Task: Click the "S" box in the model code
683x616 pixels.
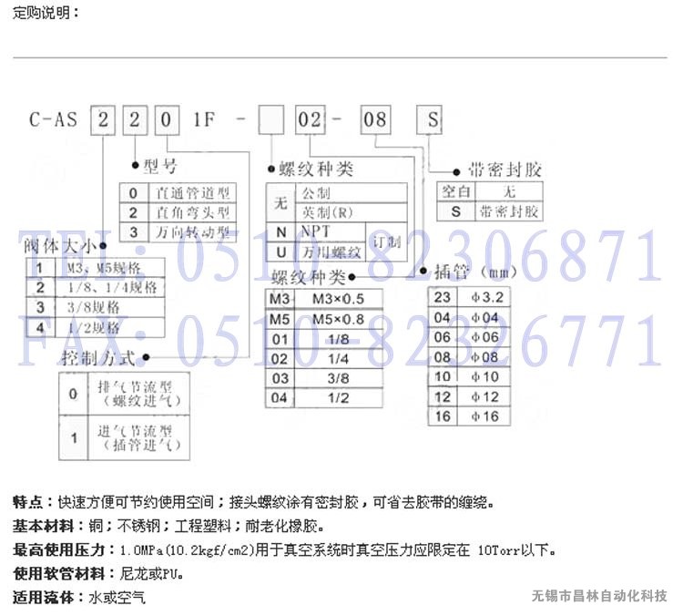Action: (432, 118)
